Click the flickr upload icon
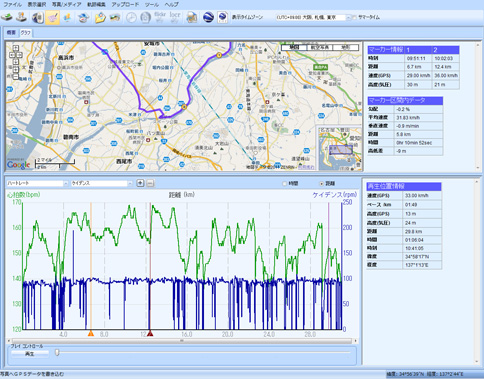 [160, 17]
